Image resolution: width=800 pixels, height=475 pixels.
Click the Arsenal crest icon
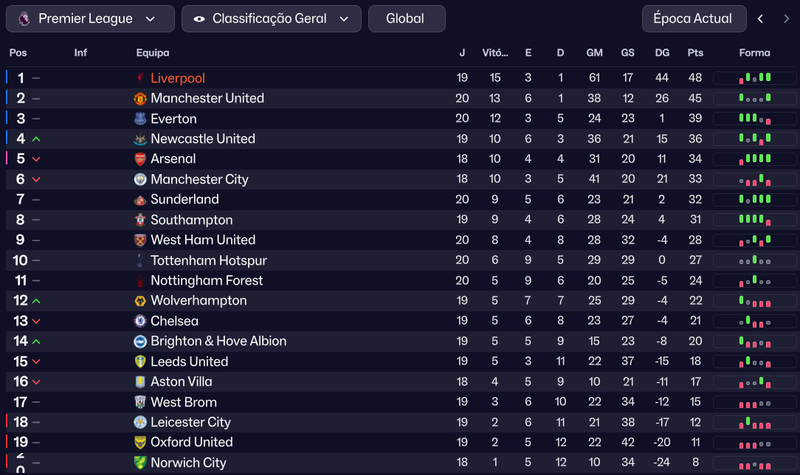pos(140,159)
